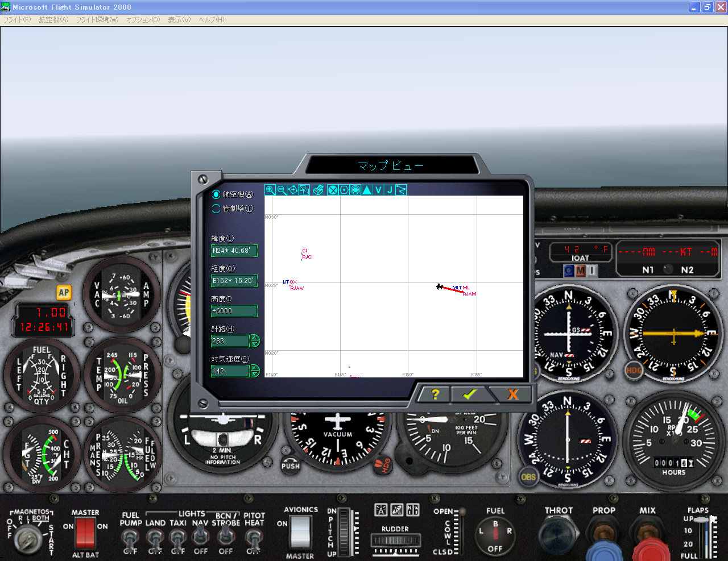Click the RJCI airport label on map
This screenshot has width=728, height=561.
click(x=307, y=257)
